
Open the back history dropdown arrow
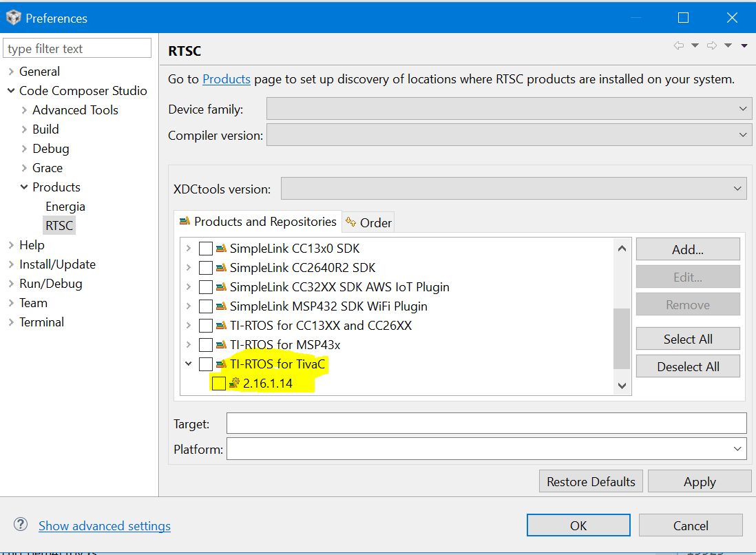pyautogui.click(x=695, y=45)
